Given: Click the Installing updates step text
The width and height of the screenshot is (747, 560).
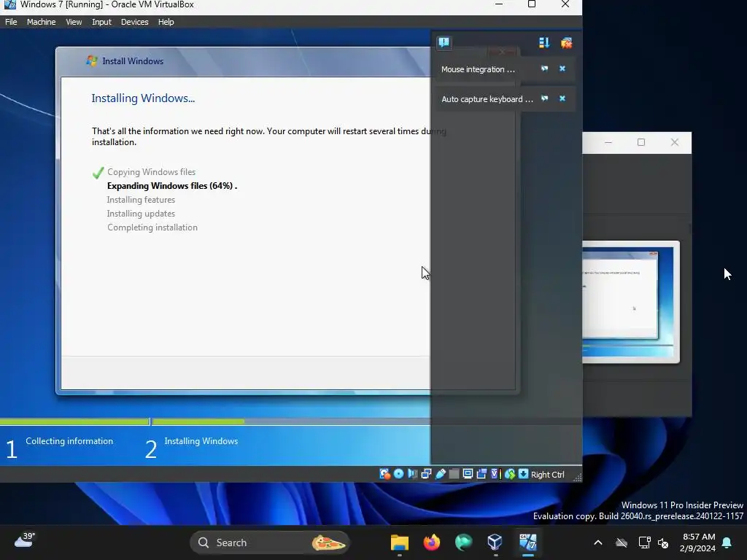Looking at the screenshot, I should (141, 214).
